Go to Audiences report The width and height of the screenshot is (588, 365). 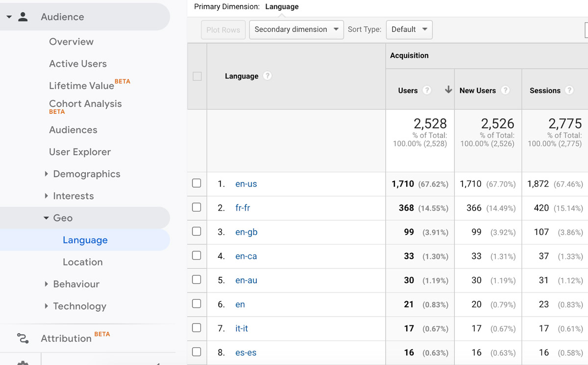click(73, 130)
